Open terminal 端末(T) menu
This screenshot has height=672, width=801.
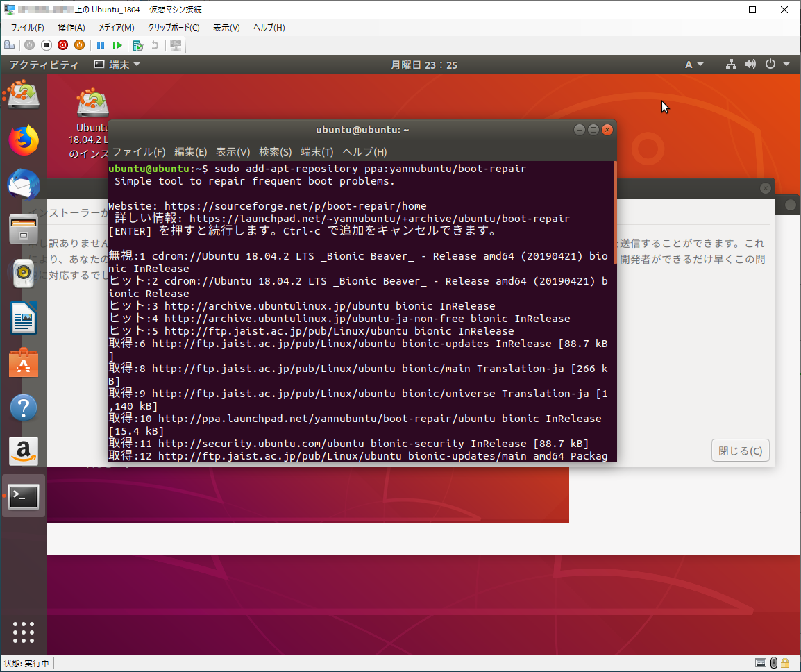coord(317,152)
